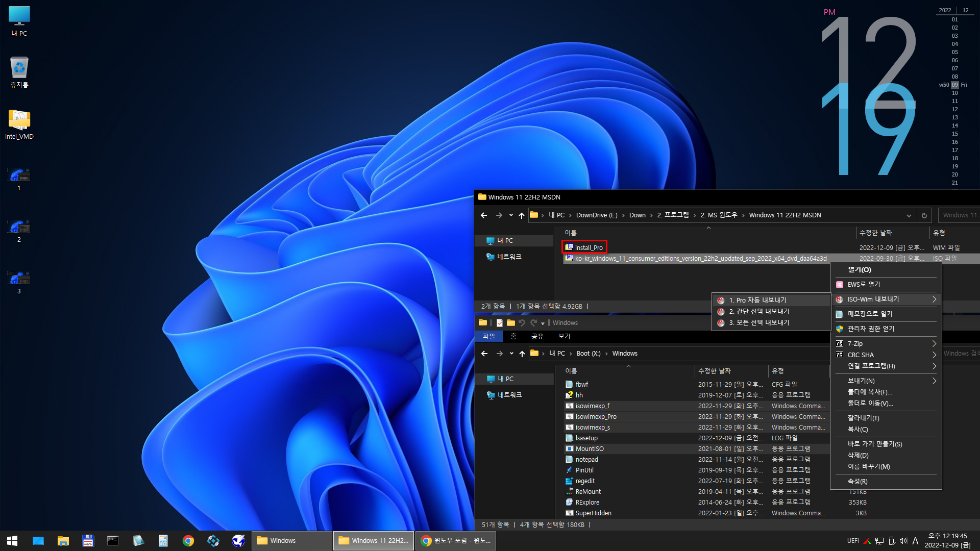Select 관리자 권한 얻기 in context menu
The image size is (980, 551).
click(886, 329)
